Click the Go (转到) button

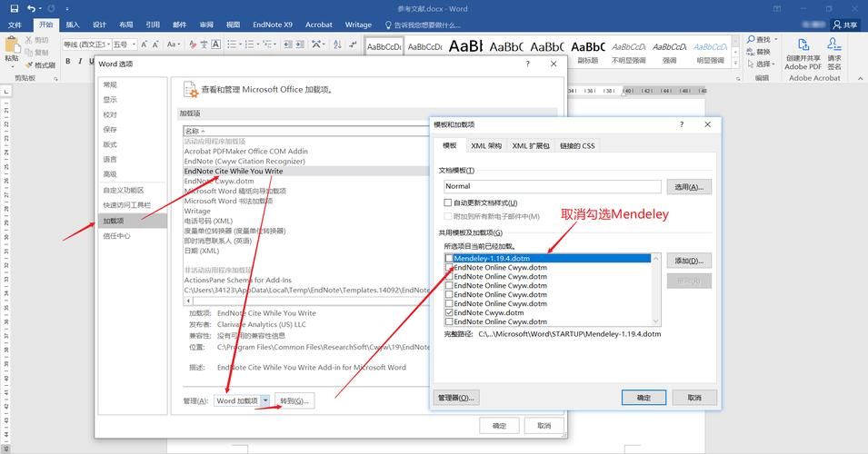click(294, 400)
